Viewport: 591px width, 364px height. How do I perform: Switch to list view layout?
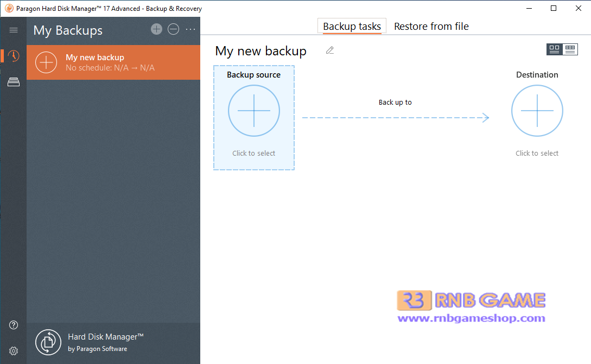pos(570,49)
